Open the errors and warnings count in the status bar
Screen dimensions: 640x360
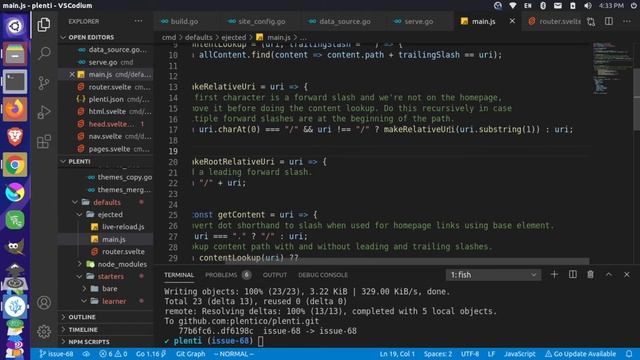[x=113, y=354]
